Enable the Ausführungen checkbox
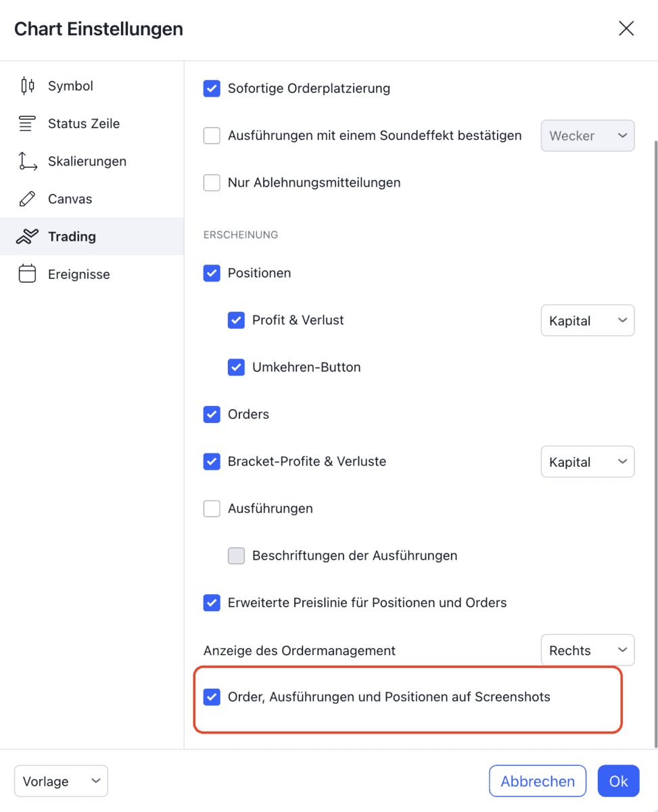 tap(212, 508)
